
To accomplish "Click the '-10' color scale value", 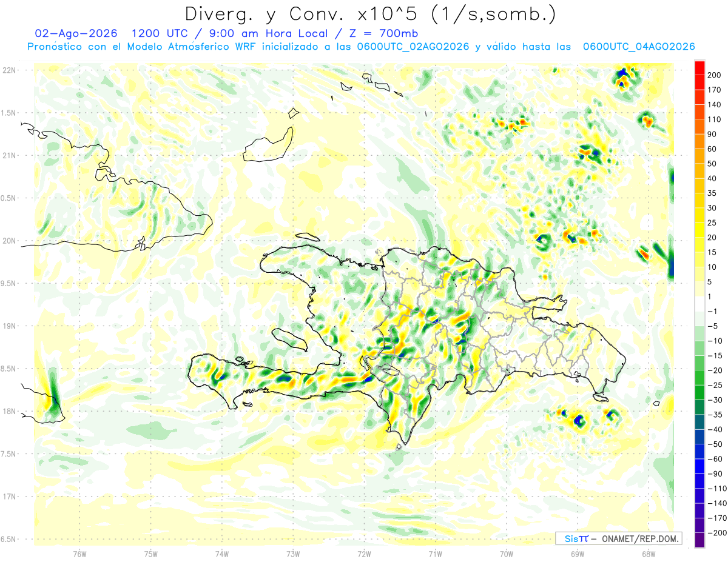I will point(715,341).
